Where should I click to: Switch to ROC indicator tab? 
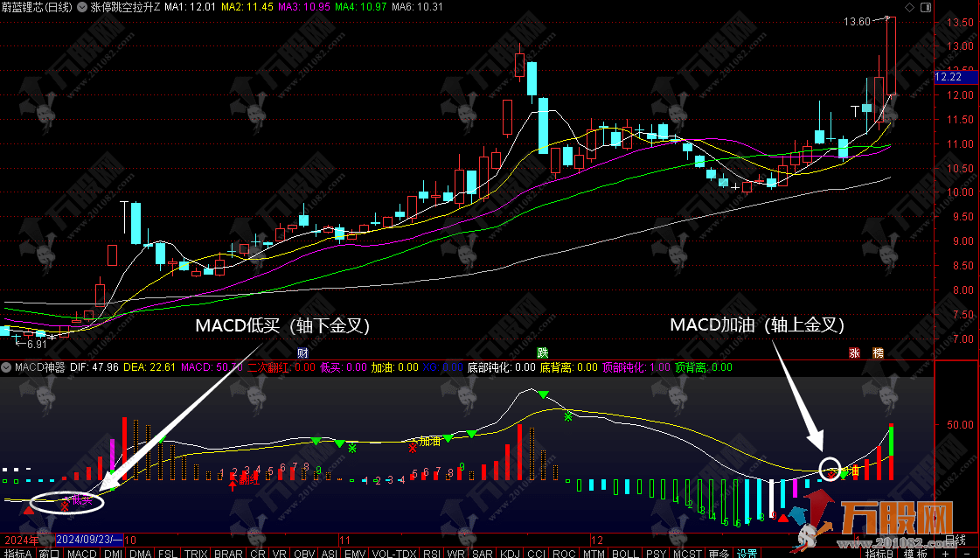[x=564, y=553]
